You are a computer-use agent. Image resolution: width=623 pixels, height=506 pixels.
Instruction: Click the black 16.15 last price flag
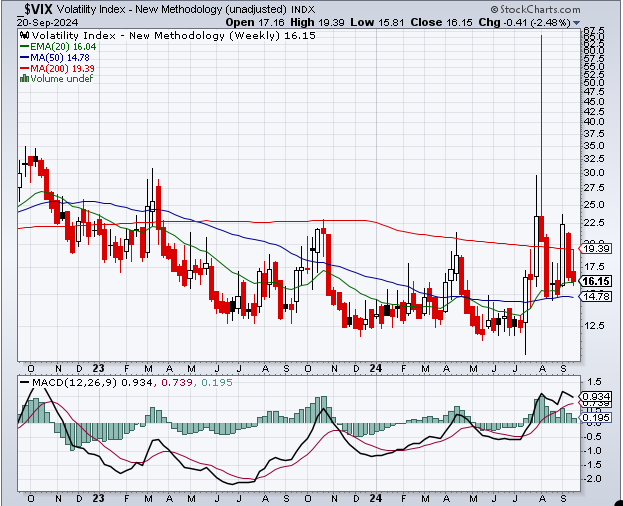click(x=595, y=282)
